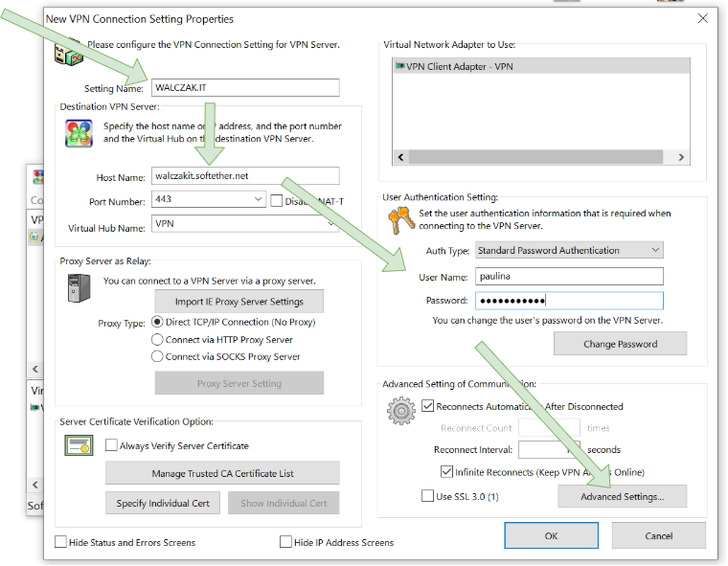Check Hide IP Address Screens

[x=286, y=542]
